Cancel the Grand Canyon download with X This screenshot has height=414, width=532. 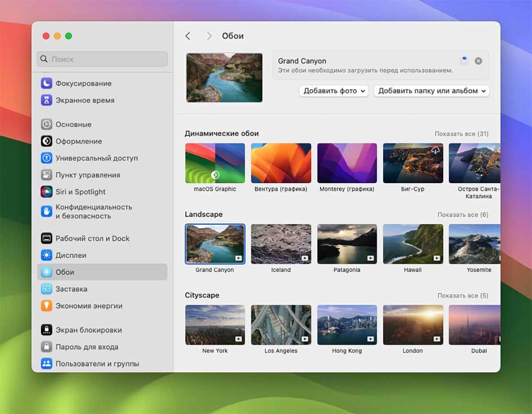click(478, 61)
